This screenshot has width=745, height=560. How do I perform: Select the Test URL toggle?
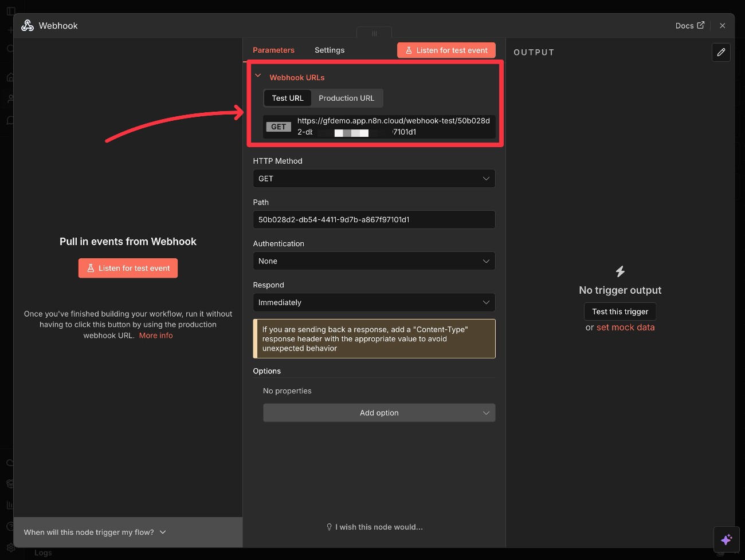[x=287, y=98]
